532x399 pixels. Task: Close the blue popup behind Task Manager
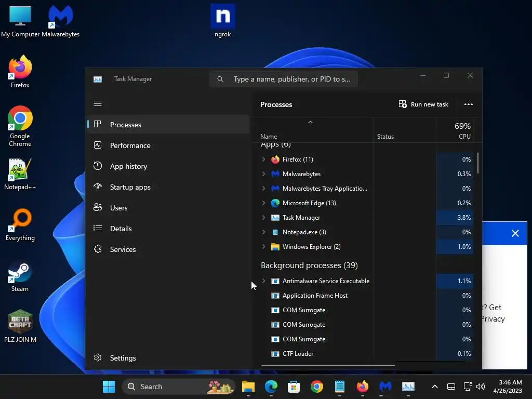pyautogui.click(x=515, y=233)
